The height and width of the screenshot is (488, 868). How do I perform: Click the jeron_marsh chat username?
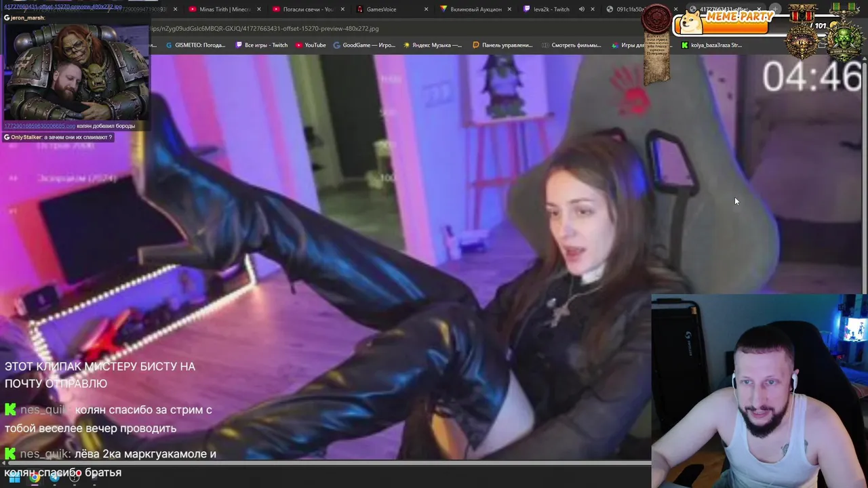(28, 18)
